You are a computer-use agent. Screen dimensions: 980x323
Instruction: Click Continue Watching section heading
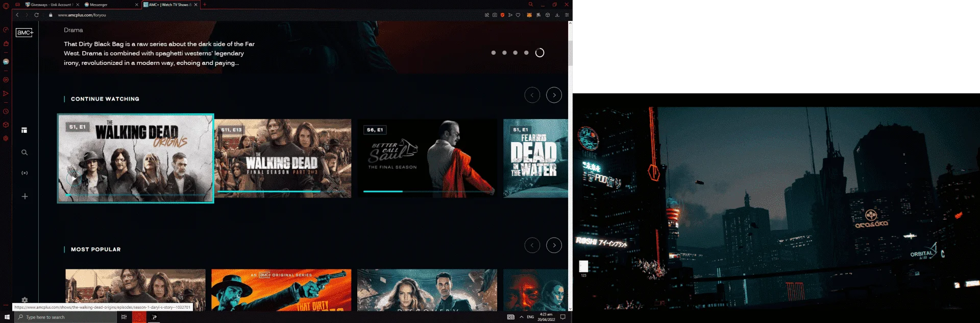pyautogui.click(x=105, y=99)
